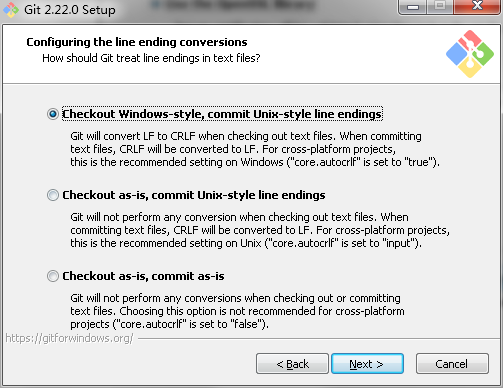Click the Git icon in the title bar
Viewport: 503px width, 388px height.
(11, 9)
